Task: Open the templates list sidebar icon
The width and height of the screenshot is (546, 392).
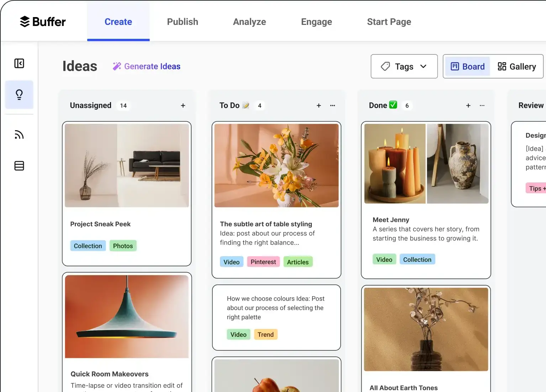Action: point(19,166)
